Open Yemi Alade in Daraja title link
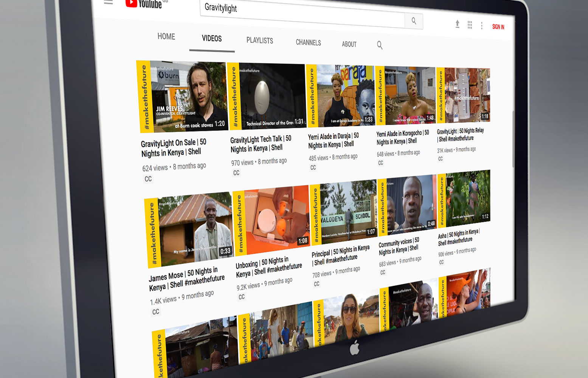 [333, 141]
